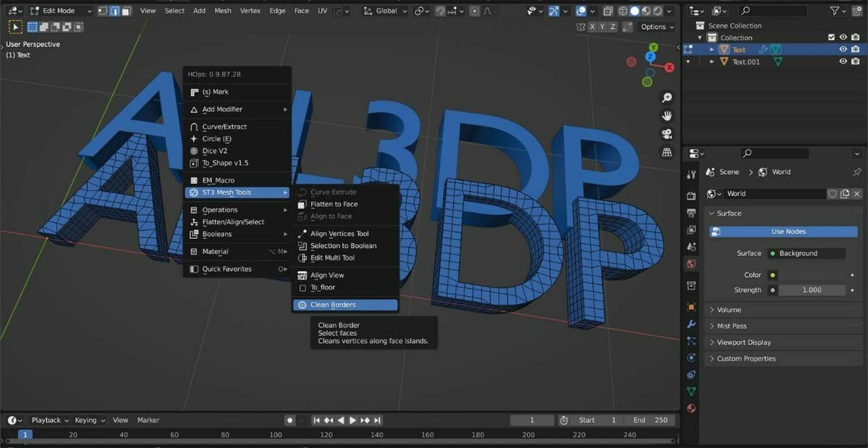Image resolution: width=868 pixels, height=448 pixels.
Task: Click Clean Borders in ST3 submenu
Action: pos(345,305)
